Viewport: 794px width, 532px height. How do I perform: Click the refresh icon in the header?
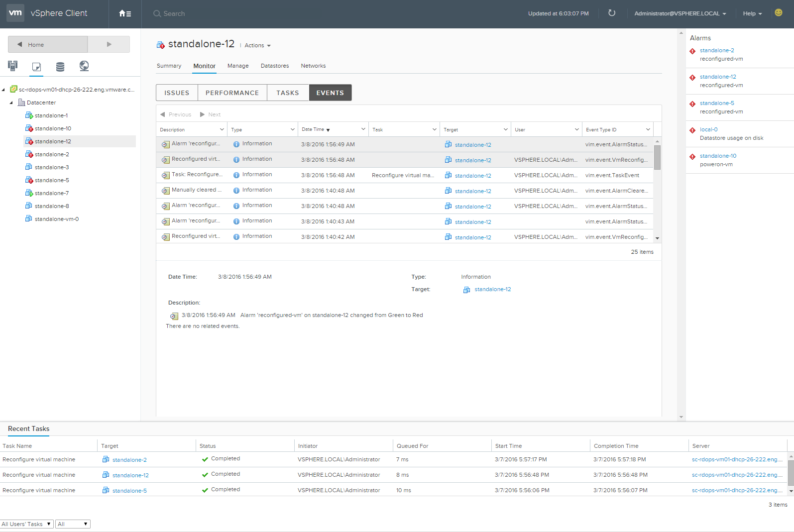coord(612,13)
